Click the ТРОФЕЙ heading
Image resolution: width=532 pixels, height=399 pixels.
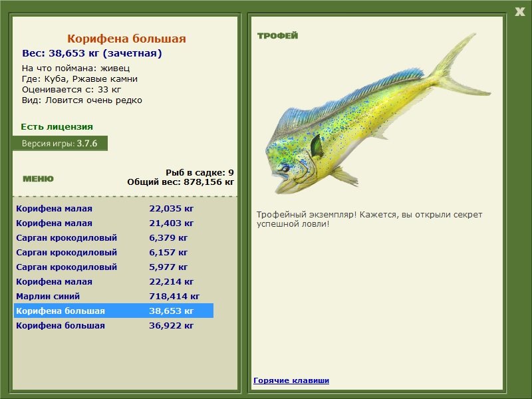[x=277, y=36]
